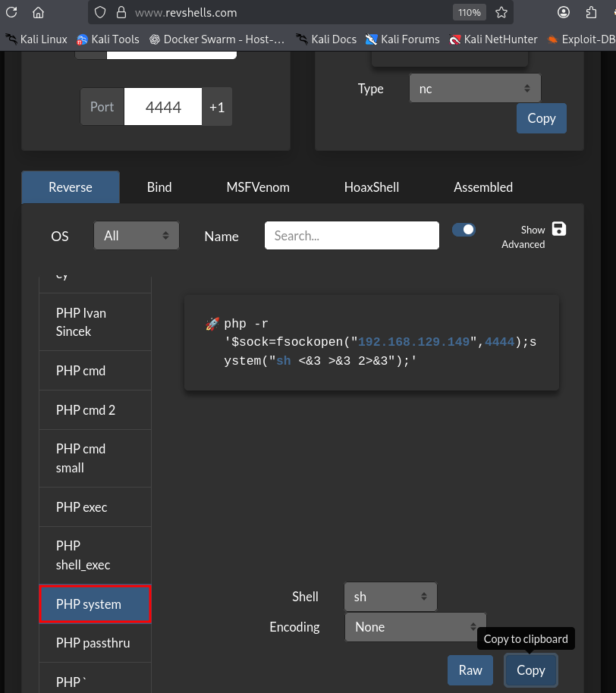Bookmark this page with the star icon
Screen dimensions: 616x693
click(x=501, y=12)
